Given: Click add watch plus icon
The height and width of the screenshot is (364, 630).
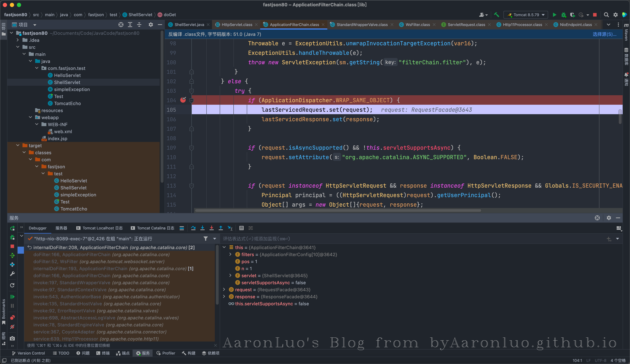Looking at the screenshot, I should tap(609, 239).
